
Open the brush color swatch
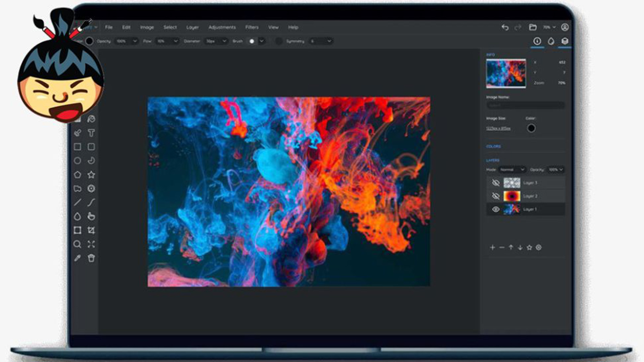click(89, 41)
